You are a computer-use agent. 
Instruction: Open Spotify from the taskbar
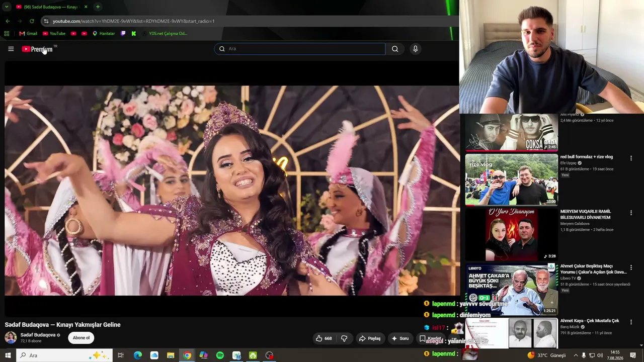(220, 355)
